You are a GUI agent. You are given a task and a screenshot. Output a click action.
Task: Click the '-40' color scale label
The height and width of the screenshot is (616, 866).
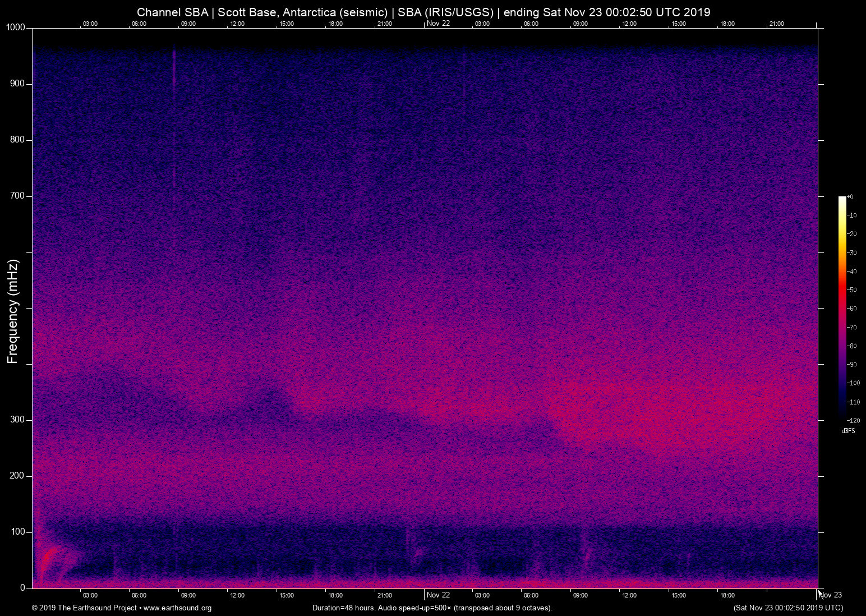(x=851, y=272)
